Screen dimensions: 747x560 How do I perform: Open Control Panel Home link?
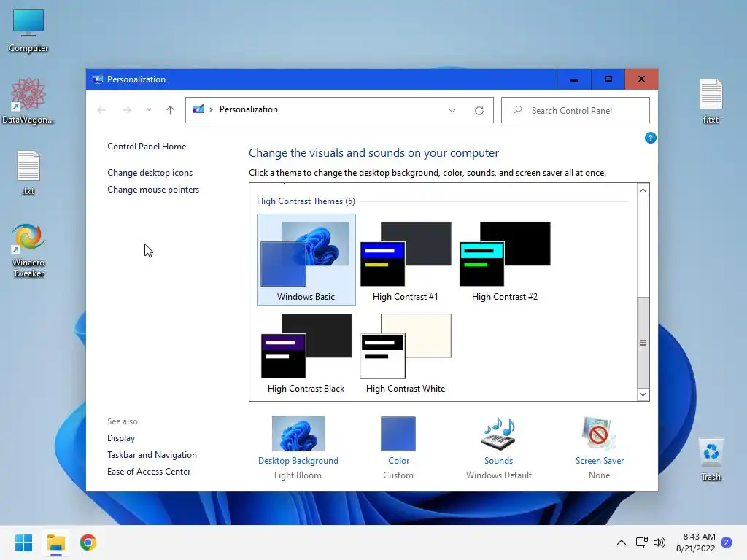pos(147,146)
